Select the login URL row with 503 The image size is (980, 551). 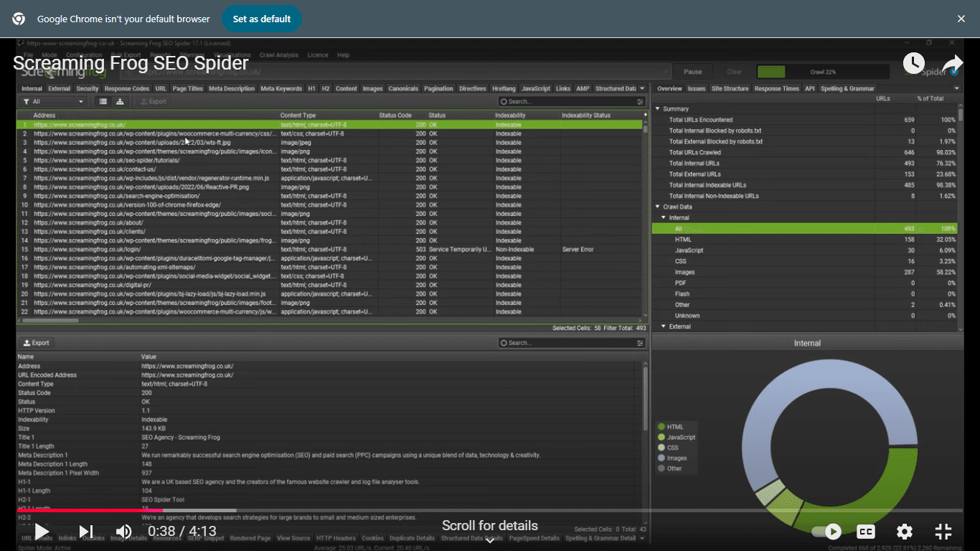pyautogui.click(x=329, y=250)
